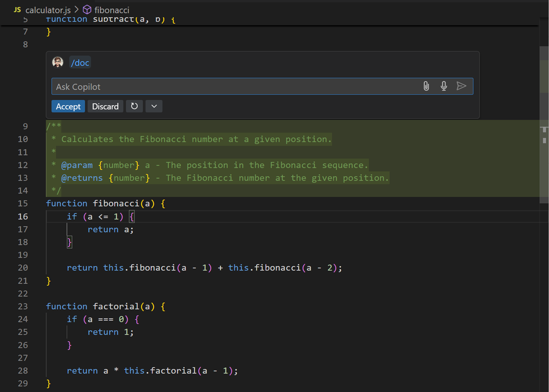Click line number 23 in the gutter
The image size is (549, 392).
click(23, 306)
